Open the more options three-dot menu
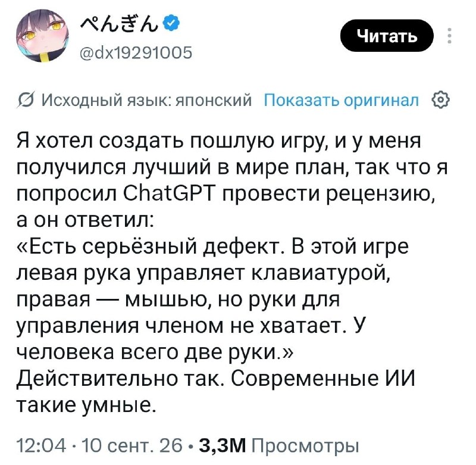476x465 pixels. point(450,36)
